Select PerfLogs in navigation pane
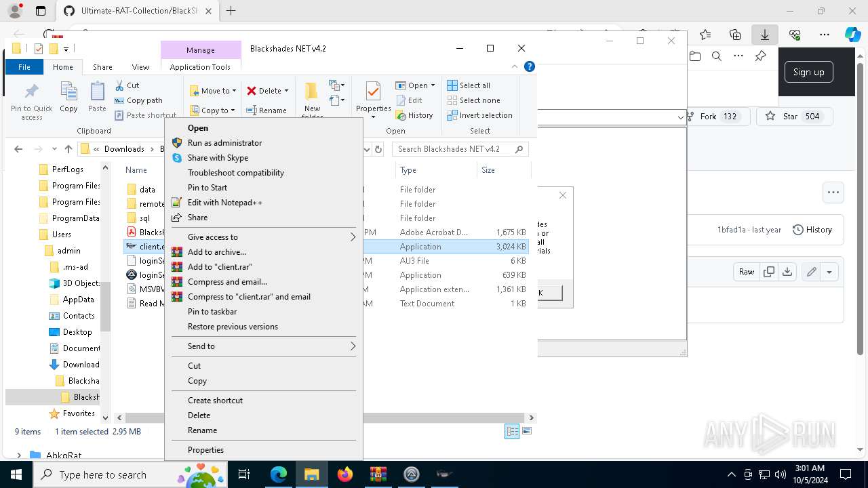Viewport: 868px width, 488px height. 68,169
